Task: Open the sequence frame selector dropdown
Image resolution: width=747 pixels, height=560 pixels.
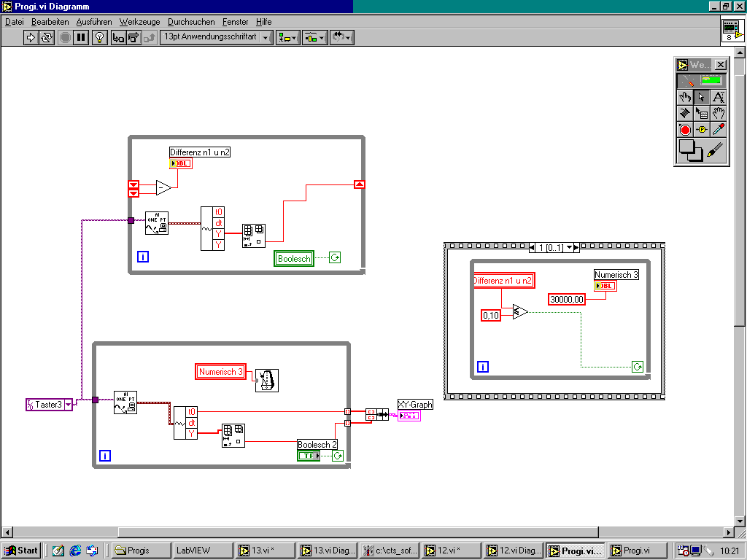Action: click(569, 248)
